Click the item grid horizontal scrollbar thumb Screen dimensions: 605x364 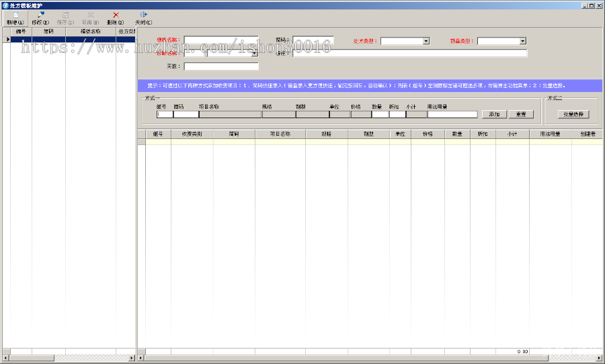click(x=346, y=358)
